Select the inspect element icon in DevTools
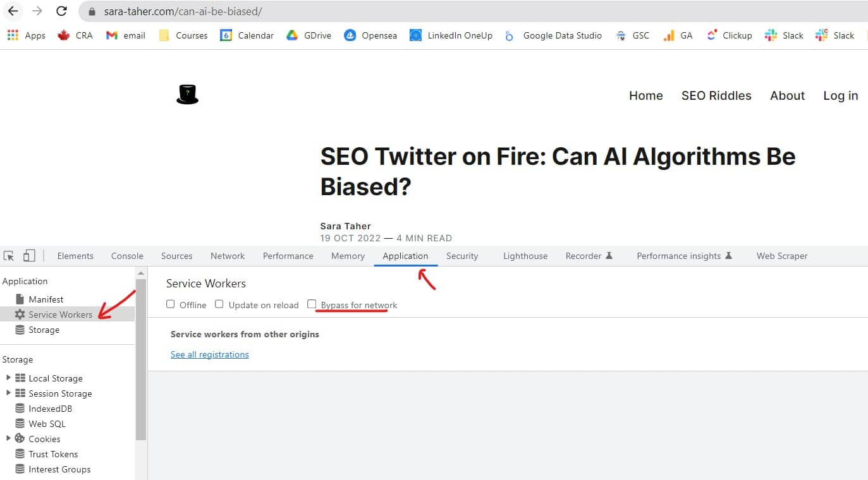Screen dimensions: 868x480 [9, 255]
